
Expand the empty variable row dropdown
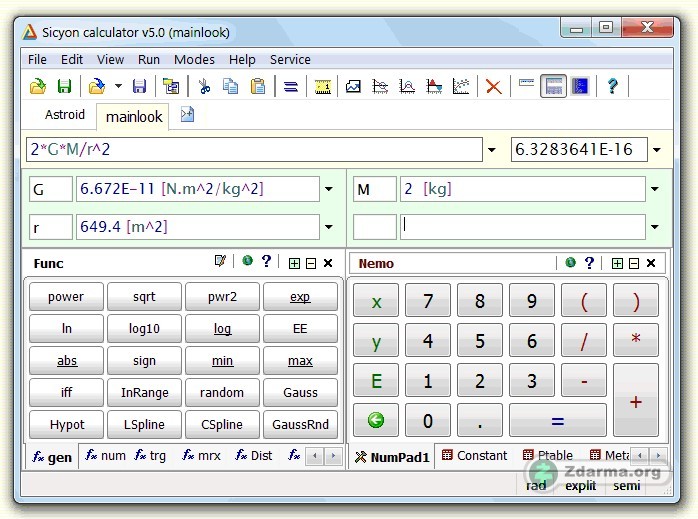tap(655, 227)
